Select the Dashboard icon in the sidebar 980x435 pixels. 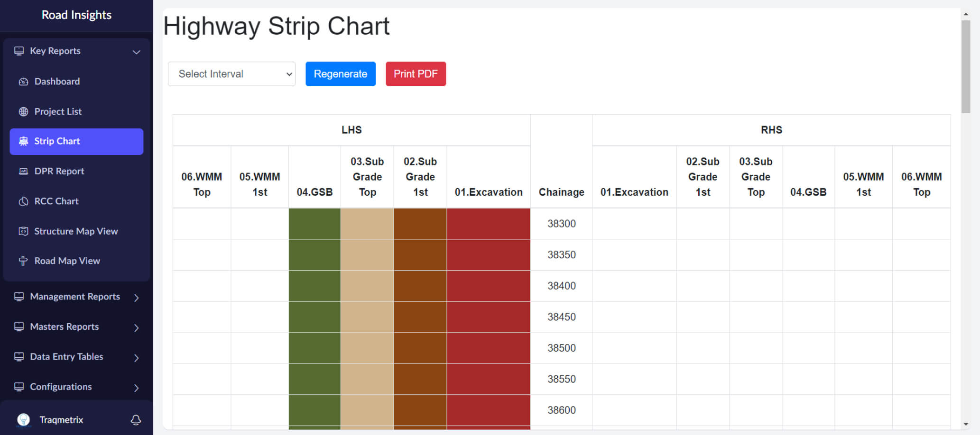(23, 81)
